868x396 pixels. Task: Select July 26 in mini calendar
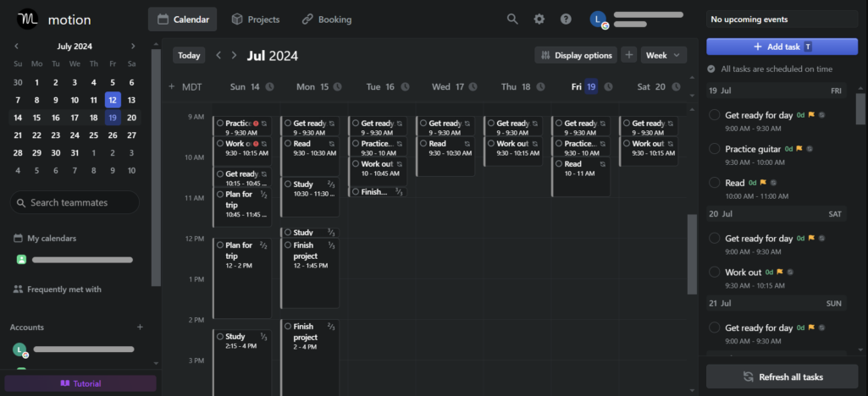coord(113,135)
